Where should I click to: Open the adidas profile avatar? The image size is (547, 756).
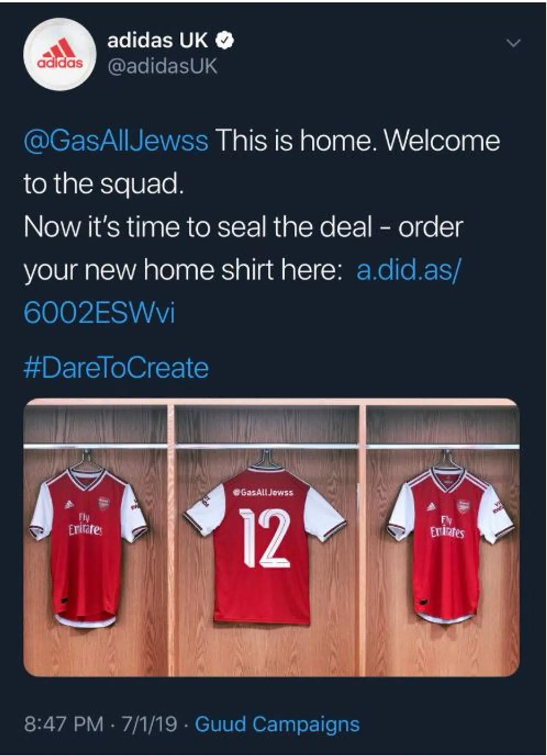pos(60,54)
